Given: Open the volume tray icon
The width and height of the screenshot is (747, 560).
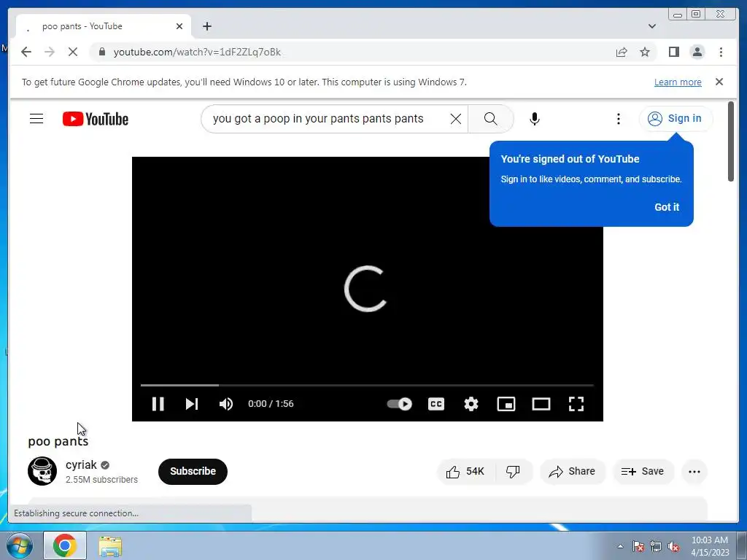Looking at the screenshot, I should [x=673, y=546].
